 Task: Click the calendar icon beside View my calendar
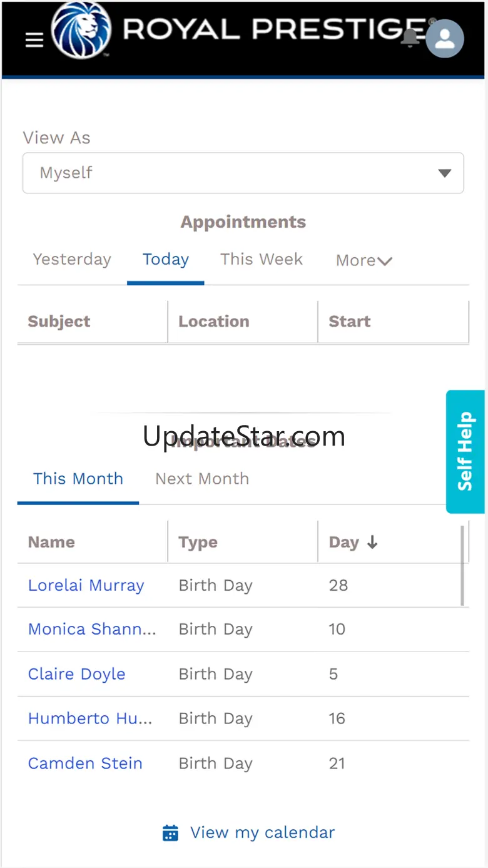coord(170,833)
